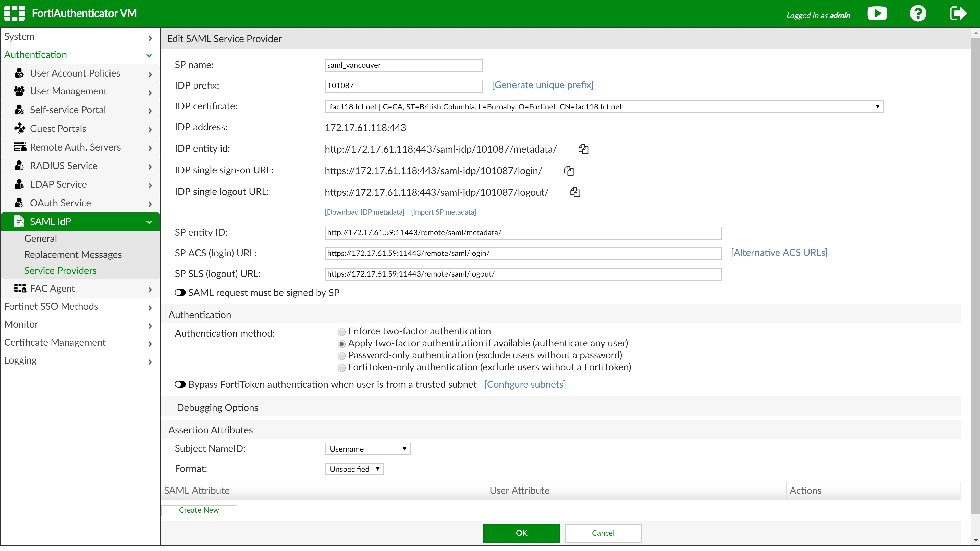Select Password-only authentication method
The image size is (980, 551).
341,356
